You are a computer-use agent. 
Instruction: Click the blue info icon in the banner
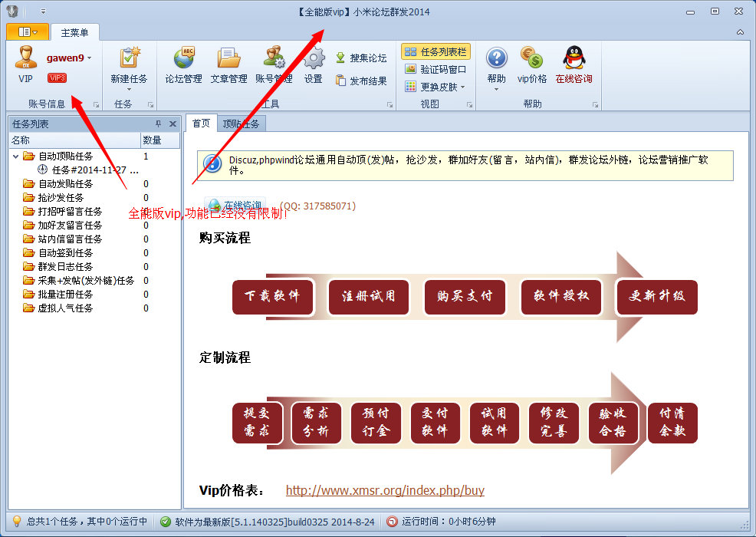212,163
